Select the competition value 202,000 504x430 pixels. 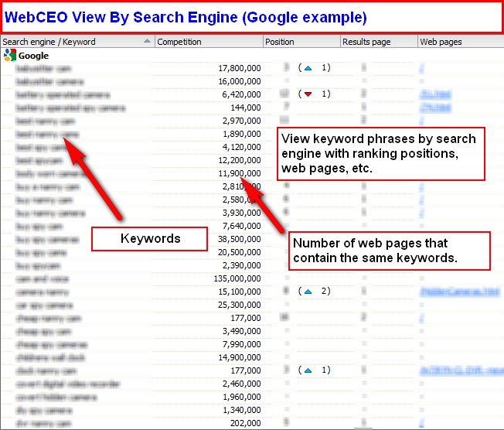[246, 424]
